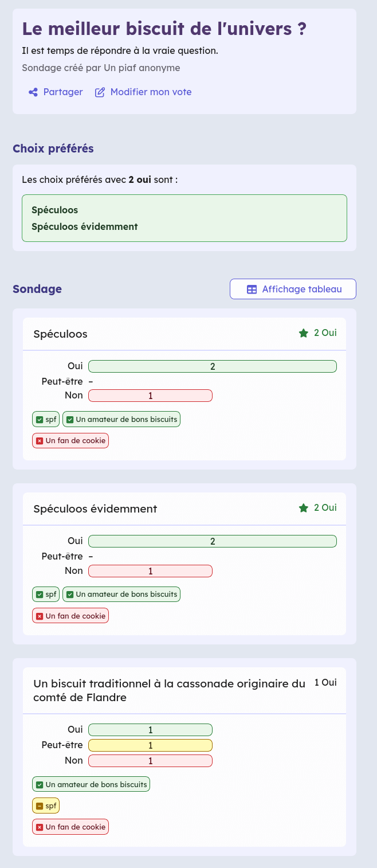
Task: Click the green star on the Spéculoos card
Action: point(304,333)
